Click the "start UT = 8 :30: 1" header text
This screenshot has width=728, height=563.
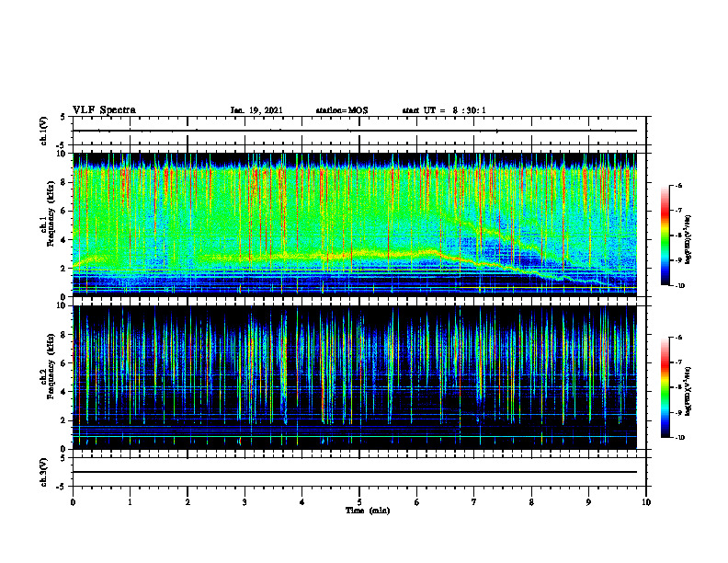(444, 110)
